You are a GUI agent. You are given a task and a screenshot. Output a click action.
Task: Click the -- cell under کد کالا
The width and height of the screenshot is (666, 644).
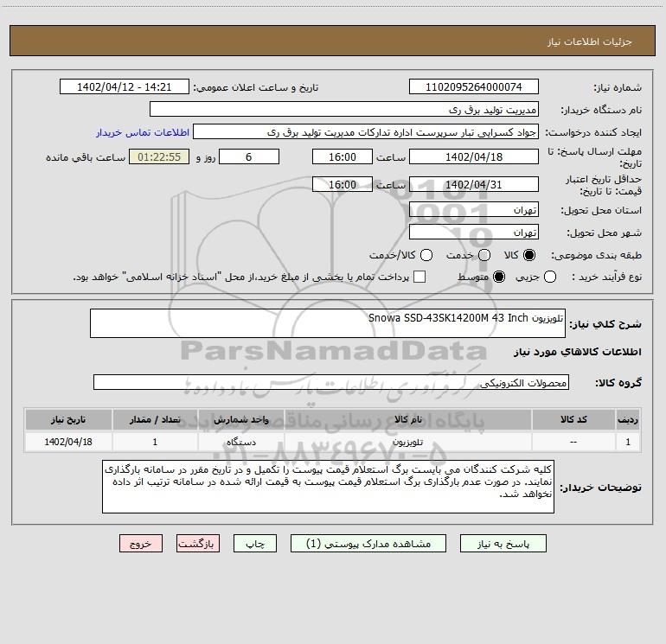(573, 442)
